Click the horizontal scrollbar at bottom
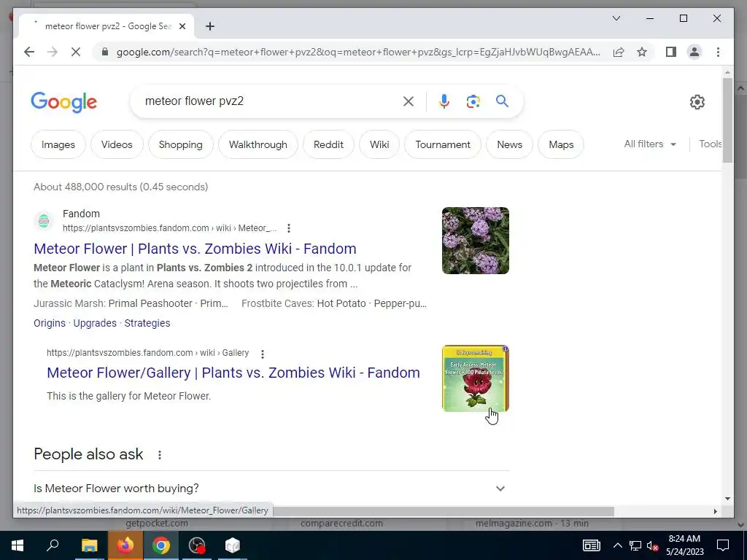The height and width of the screenshot is (560, 747). [x=443, y=511]
